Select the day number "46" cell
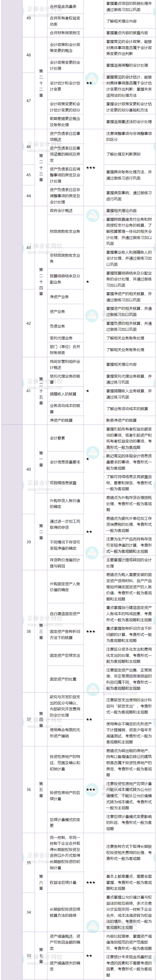 pos(28,147)
